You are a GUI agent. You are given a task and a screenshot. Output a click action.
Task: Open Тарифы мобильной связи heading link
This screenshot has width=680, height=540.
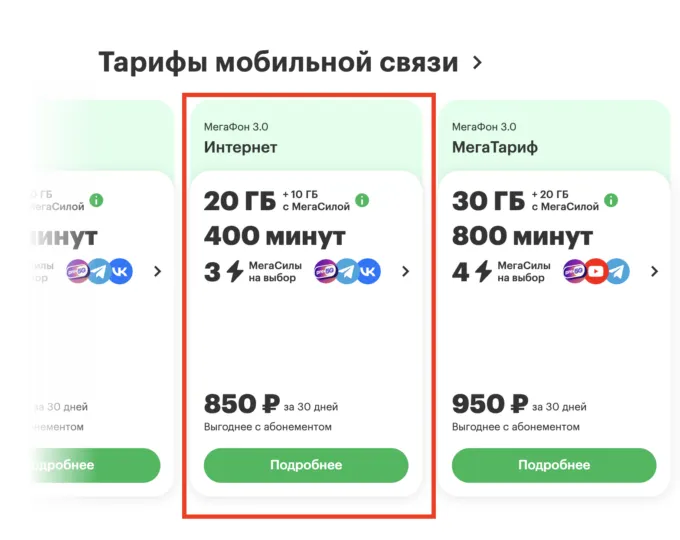pos(277,62)
